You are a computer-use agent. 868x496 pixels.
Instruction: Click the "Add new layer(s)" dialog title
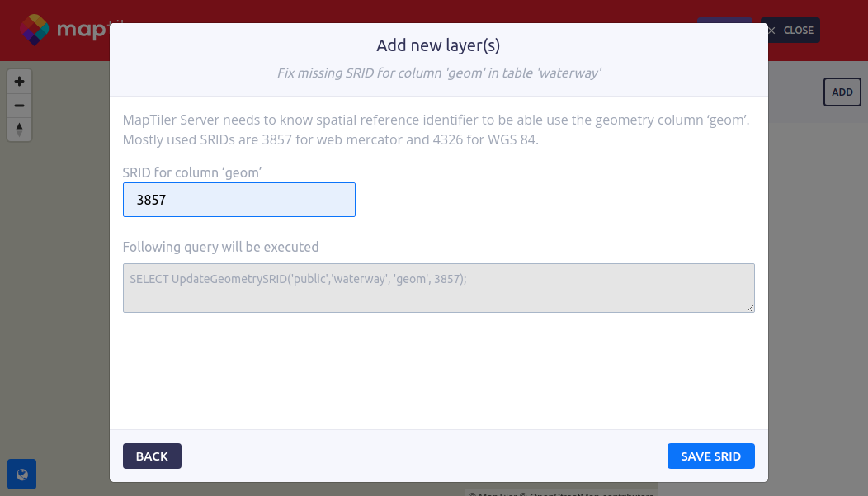coord(438,45)
